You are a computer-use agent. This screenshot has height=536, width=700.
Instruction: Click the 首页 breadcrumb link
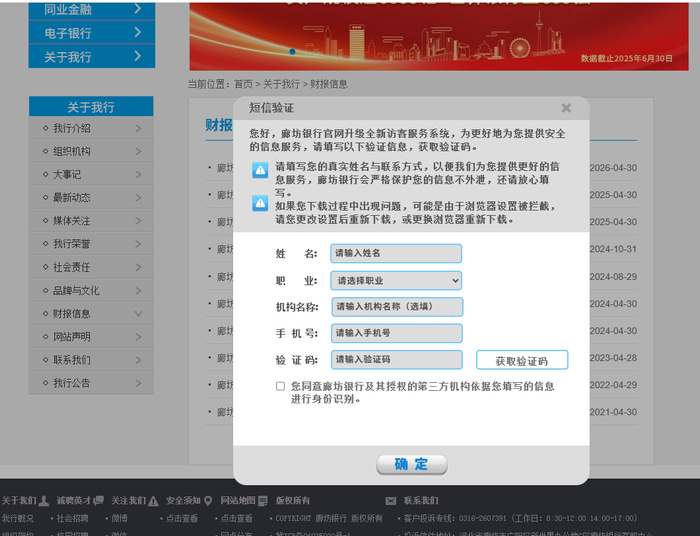tap(243, 84)
